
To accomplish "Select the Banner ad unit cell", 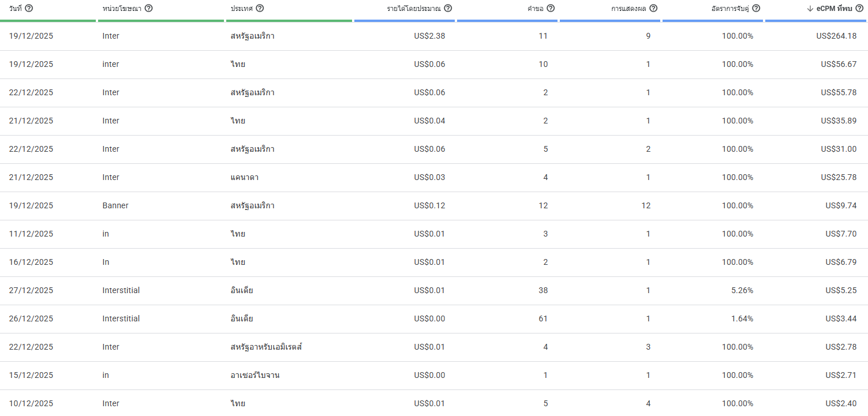I will tap(115, 205).
